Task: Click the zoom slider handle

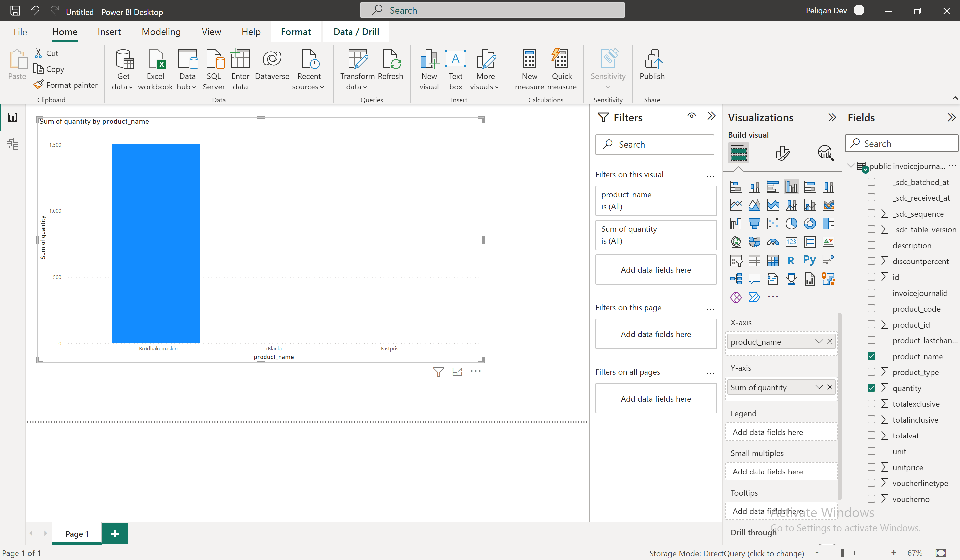Action: [x=842, y=553]
